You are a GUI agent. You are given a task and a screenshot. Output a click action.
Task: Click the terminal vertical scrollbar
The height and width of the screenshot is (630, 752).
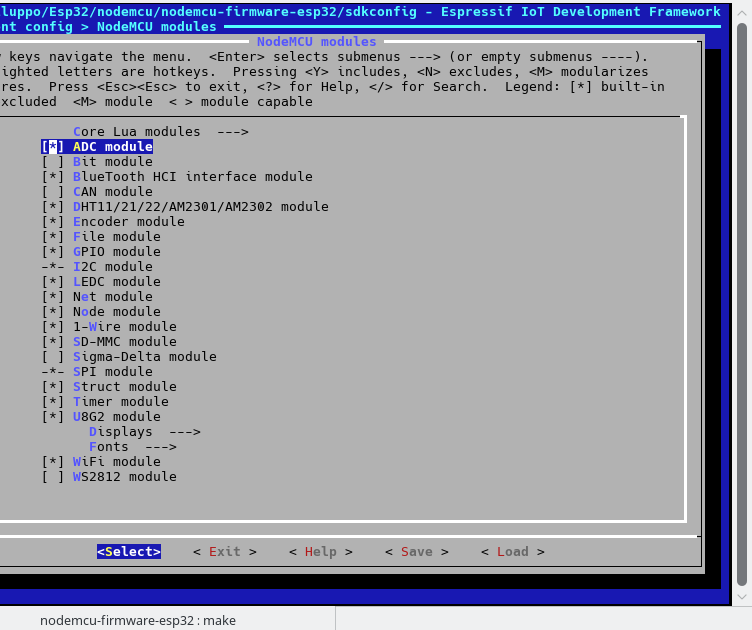click(742, 300)
